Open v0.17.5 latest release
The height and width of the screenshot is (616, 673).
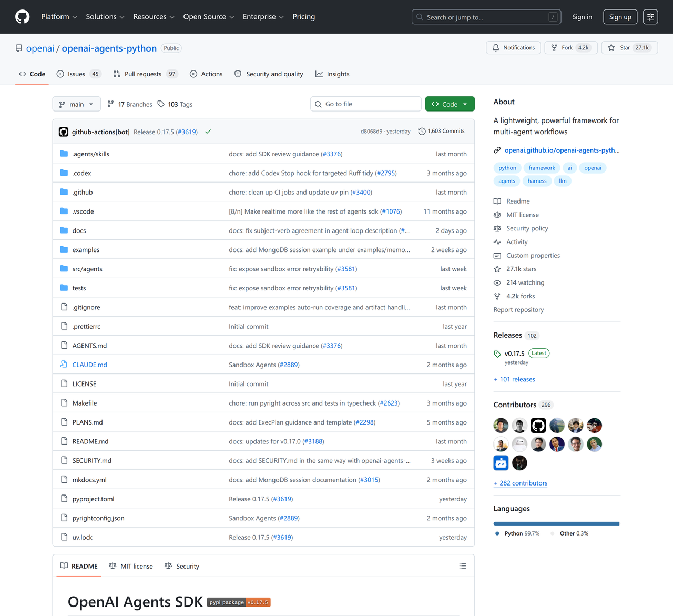point(514,354)
